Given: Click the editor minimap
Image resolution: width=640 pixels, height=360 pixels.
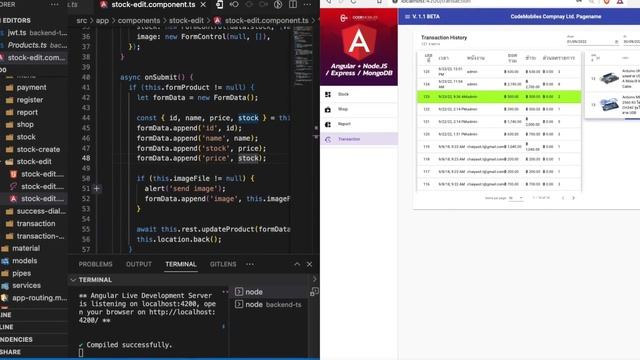Looking at the screenshot, I should click(x=303, y=55).
